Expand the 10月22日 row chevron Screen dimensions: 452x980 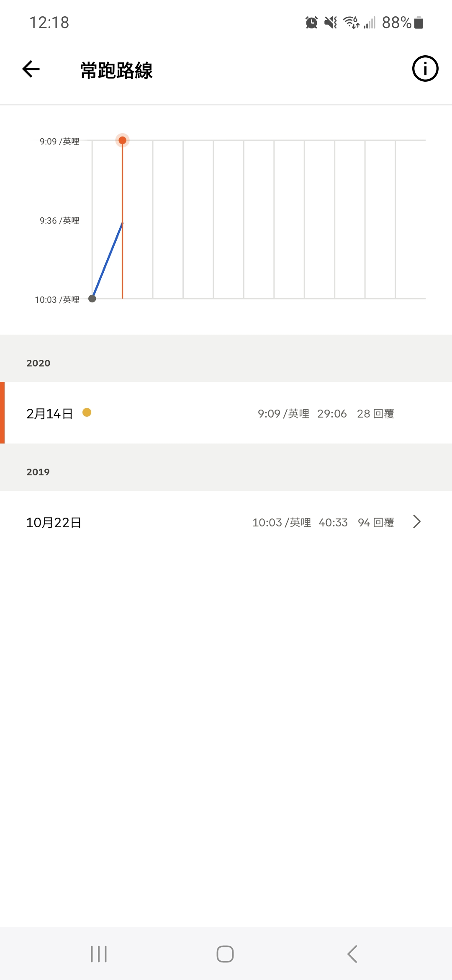click(x=416, y=522)
